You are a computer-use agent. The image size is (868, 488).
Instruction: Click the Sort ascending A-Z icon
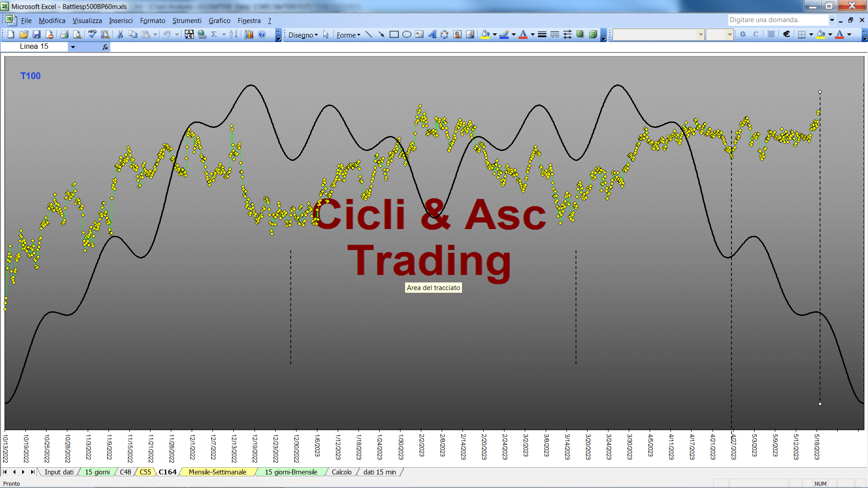(x=233, y=35)
